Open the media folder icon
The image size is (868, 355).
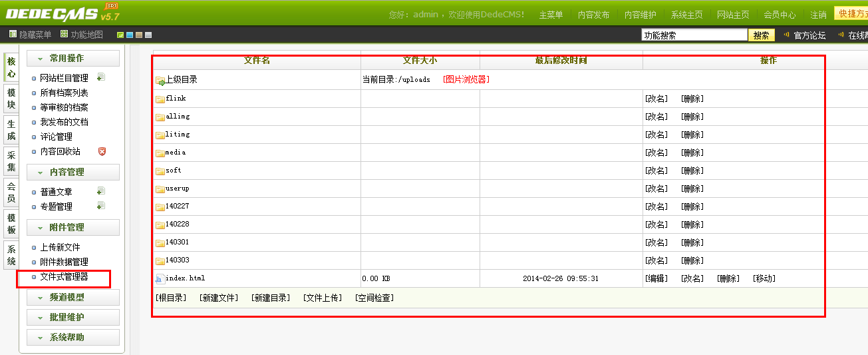pyautogui.click(x=160, y=153)
